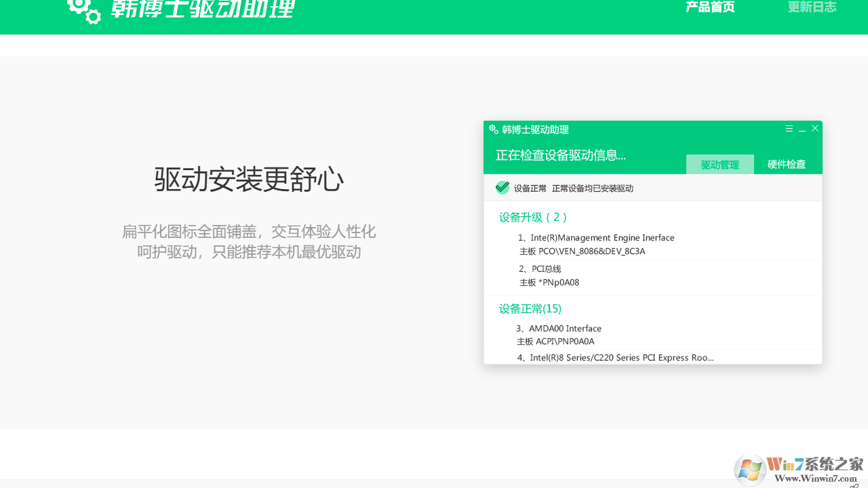The image size is (868, 488).
Task: Switch to the 硬件检查 tab
Action: click(x=787, y=164)
